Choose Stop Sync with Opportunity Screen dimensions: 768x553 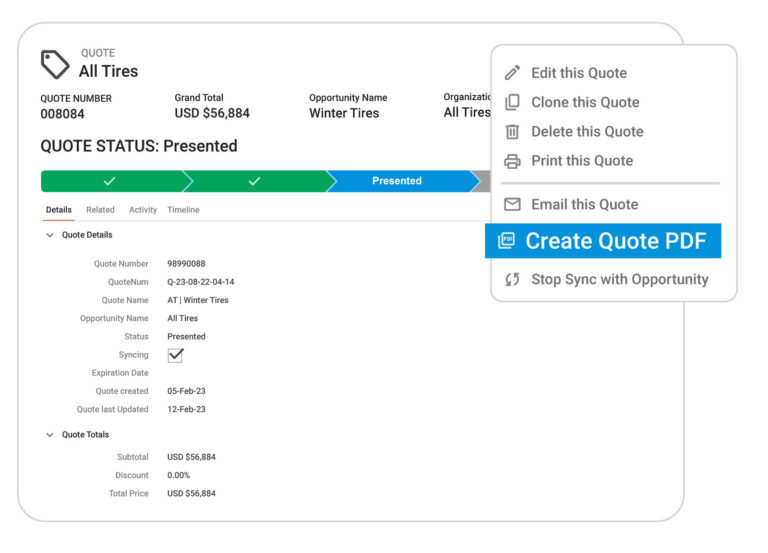click(x=620, y=279)
